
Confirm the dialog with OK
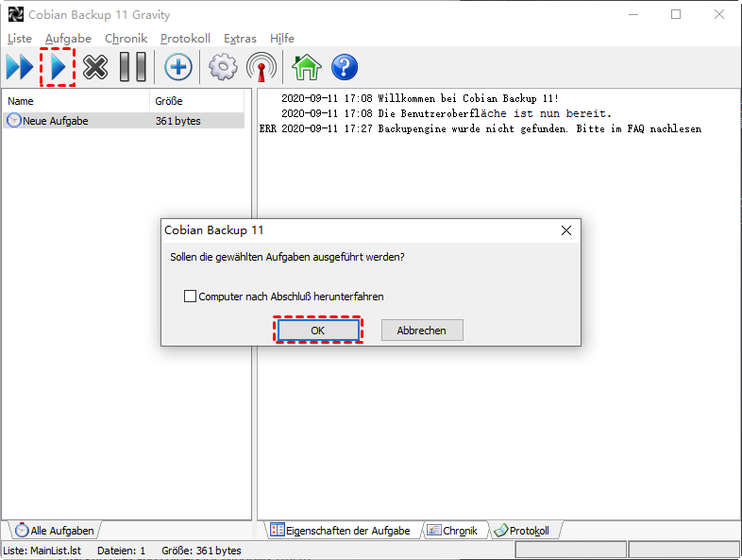(318, 330)
